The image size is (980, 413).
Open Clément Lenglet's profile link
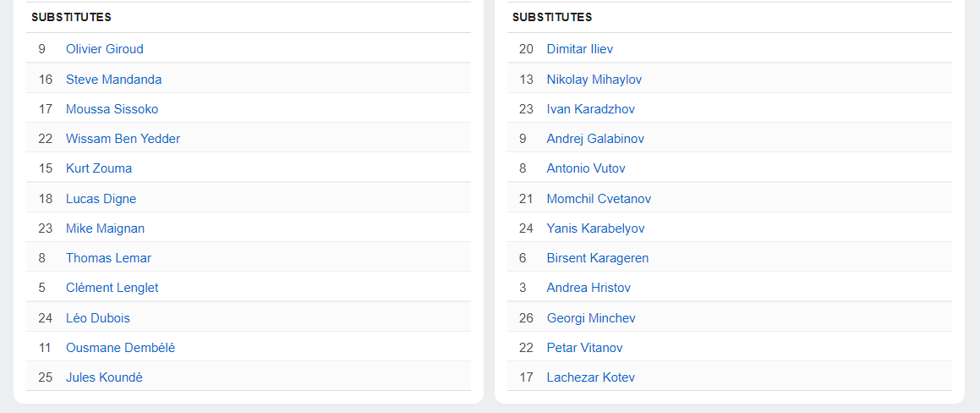pyautogui.click(x=112, y=288)
